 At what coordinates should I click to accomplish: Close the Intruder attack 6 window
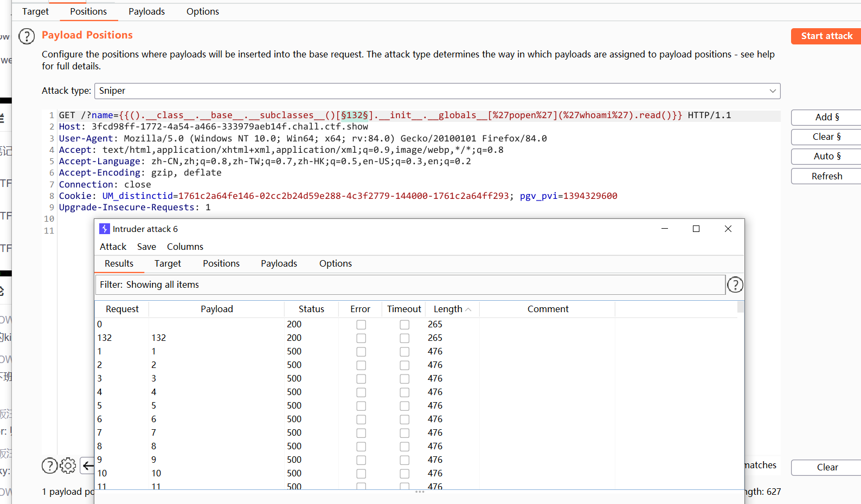728,229
